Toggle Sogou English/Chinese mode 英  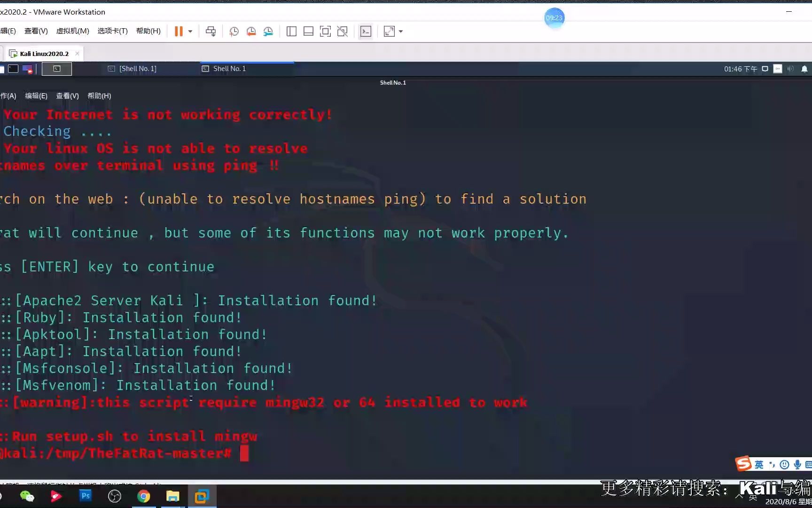pyautogui.click(x=759, y=465)
